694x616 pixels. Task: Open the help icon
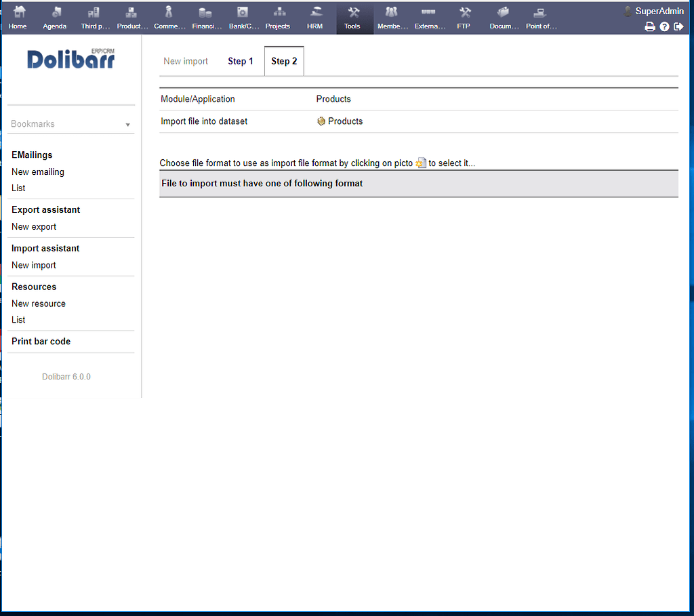click(x=664, y=26)
